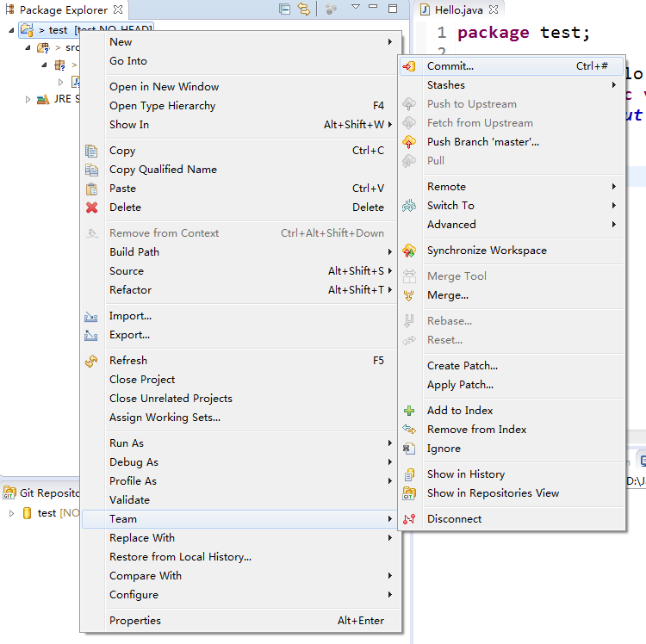Expand the test repository in Git Repositories
Viewport: 646px width, 644px height.
click(11, 513)
